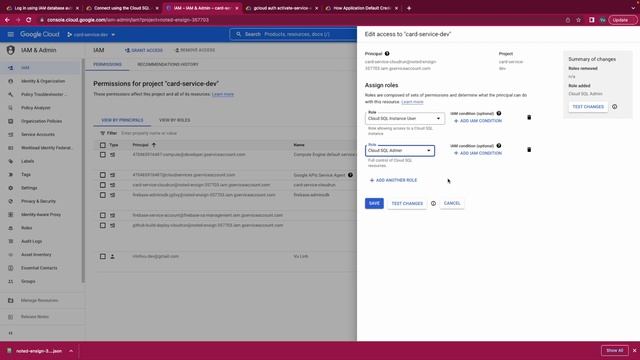
Task: Click the Show All downloads button
Action: coord(614,351)
